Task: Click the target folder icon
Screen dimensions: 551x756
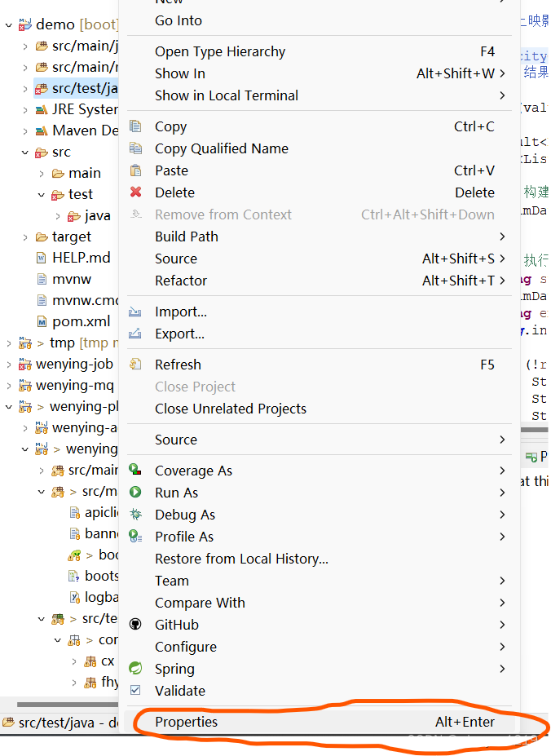Action: [42, 237]
